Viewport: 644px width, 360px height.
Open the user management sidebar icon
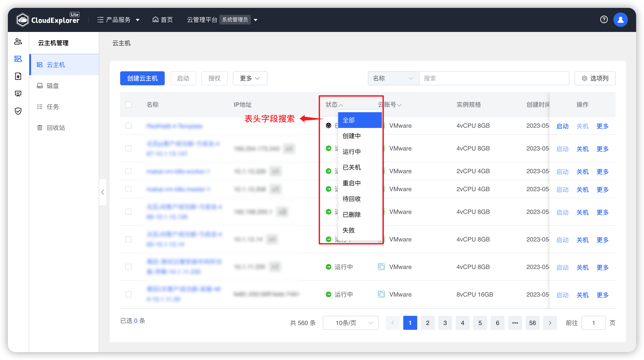[x=18, y=42]
